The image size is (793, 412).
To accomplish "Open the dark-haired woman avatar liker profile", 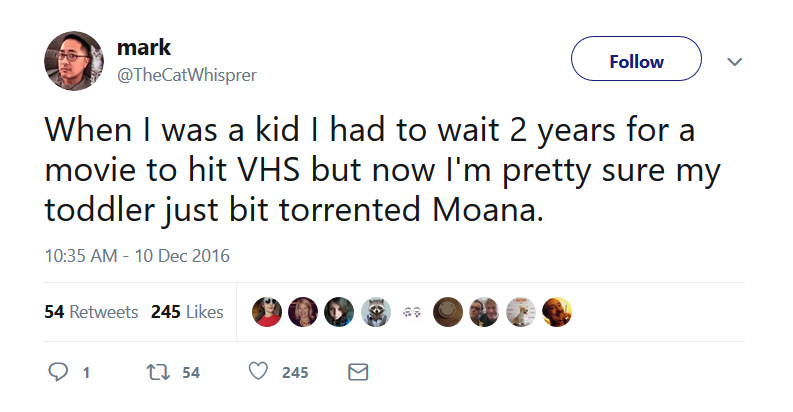I will [x=339, y=311].
